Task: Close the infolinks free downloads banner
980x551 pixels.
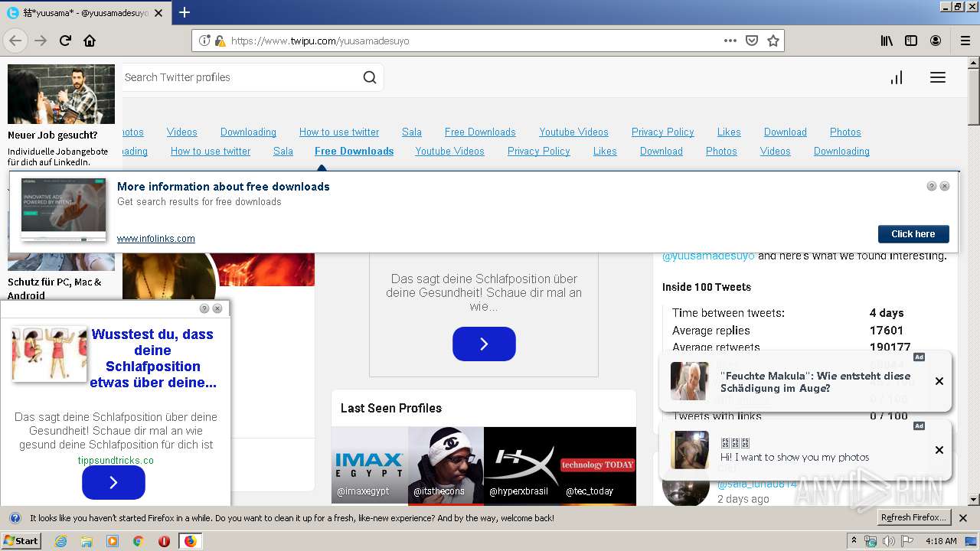Action: click(x=945, y=186)
